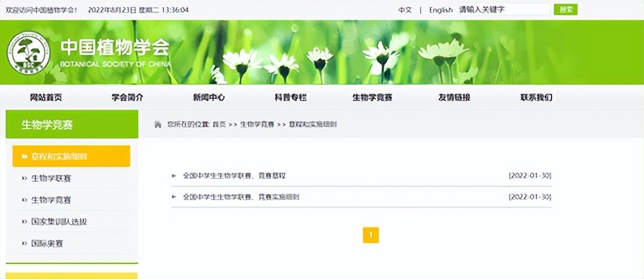Click the home icon in breadcrumb bar
644x279 pixels.
(x=158, y=124)
